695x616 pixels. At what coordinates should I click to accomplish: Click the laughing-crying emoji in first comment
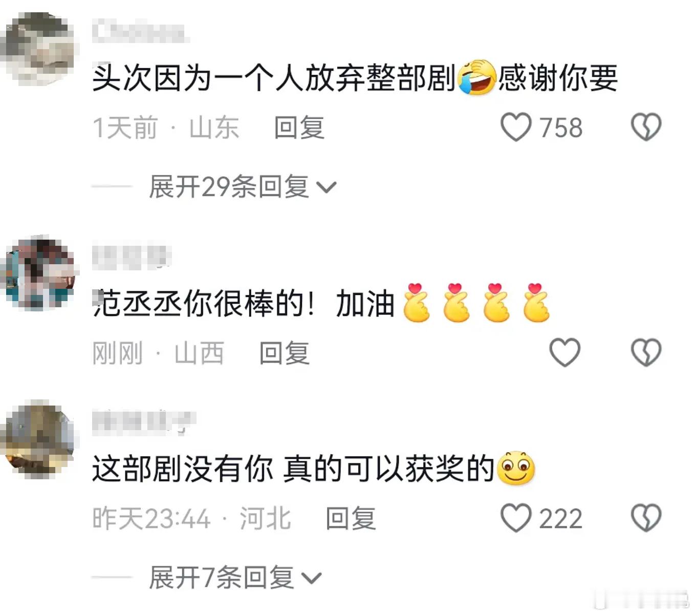[x=477, y=78]
